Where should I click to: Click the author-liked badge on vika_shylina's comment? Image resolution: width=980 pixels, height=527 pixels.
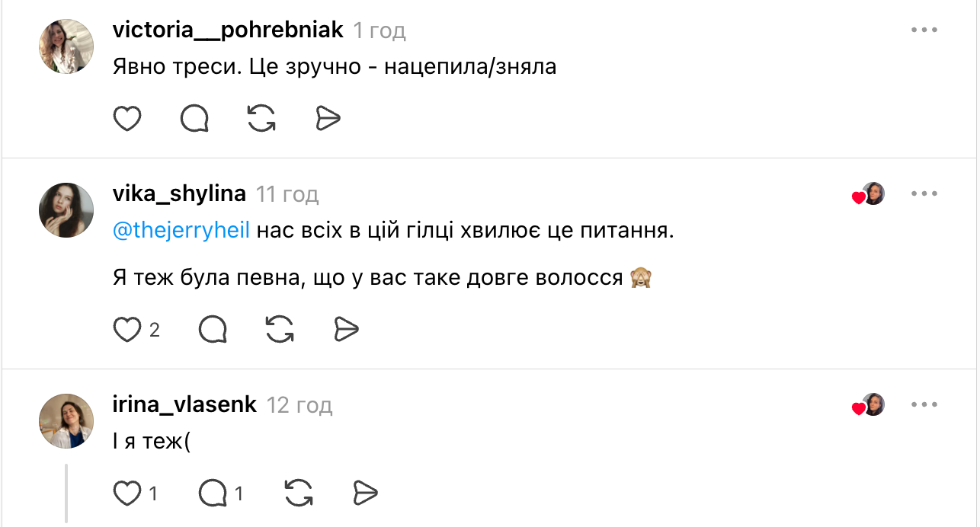point(869,195)
